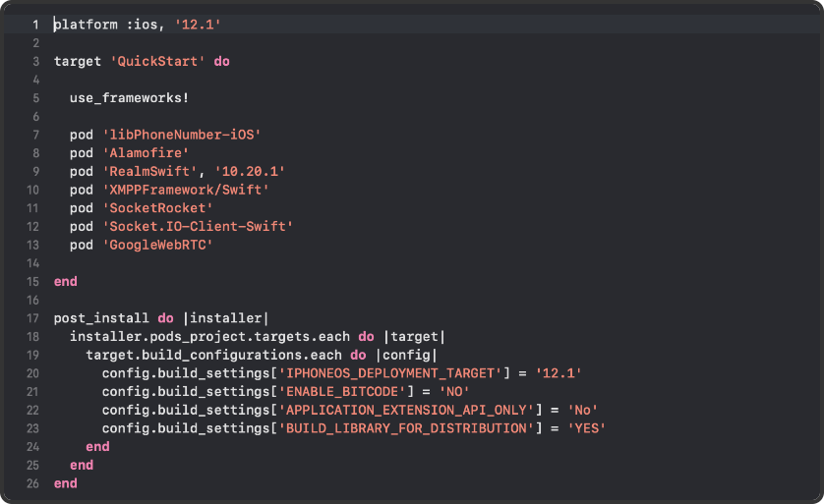Click the 'GoogleWebRTC' pod string
This screenshot has height=504, width=824.
pos(156,245)
